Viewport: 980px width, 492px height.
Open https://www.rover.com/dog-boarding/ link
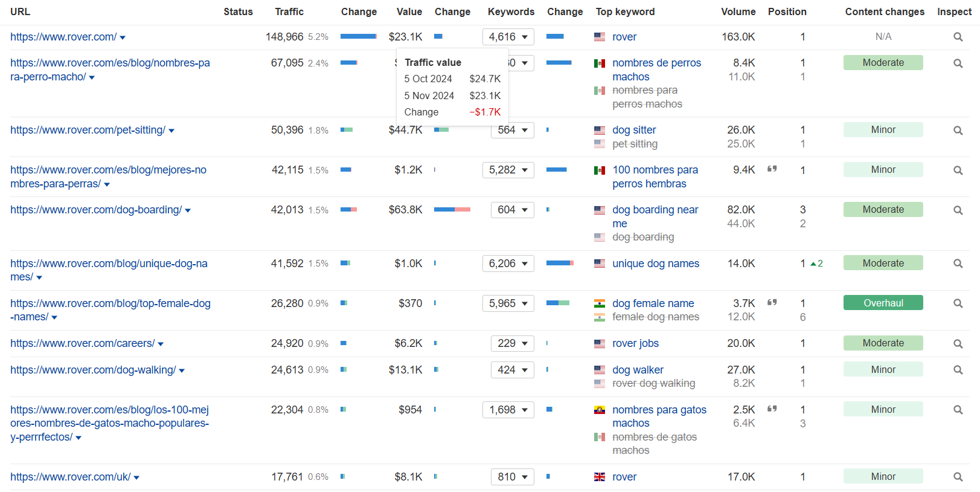(x=96, y=210)
